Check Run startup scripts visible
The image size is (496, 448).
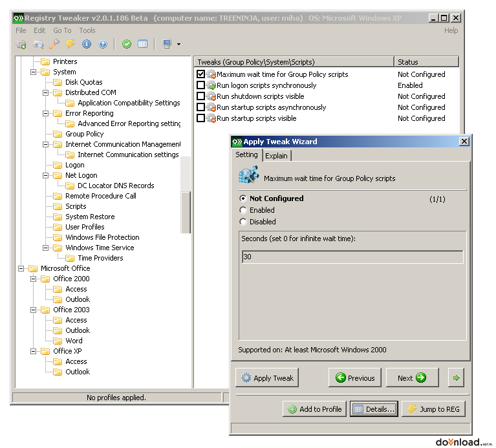pos(200,118)
